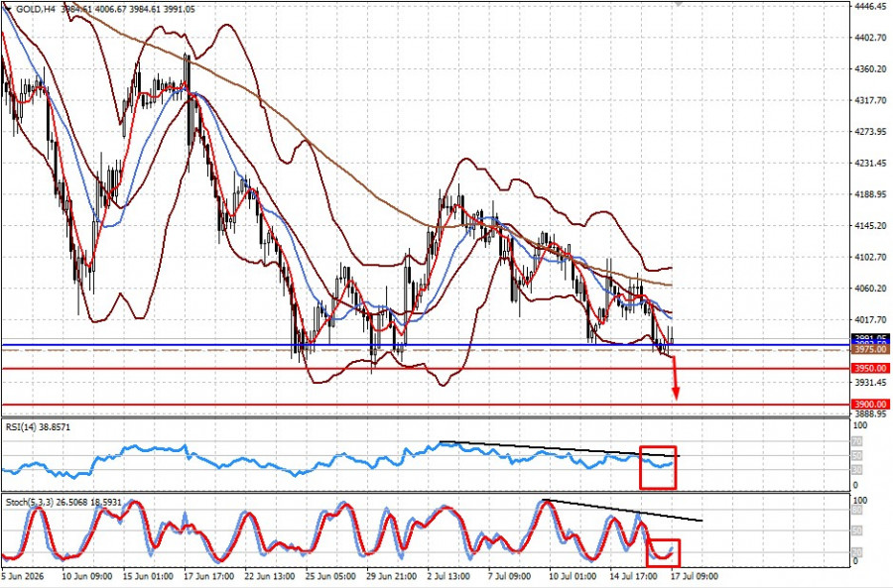Viewport: 893px width, 588px height.
Task: Click the brown 3975.00 price label
Action: pos(870,349)
